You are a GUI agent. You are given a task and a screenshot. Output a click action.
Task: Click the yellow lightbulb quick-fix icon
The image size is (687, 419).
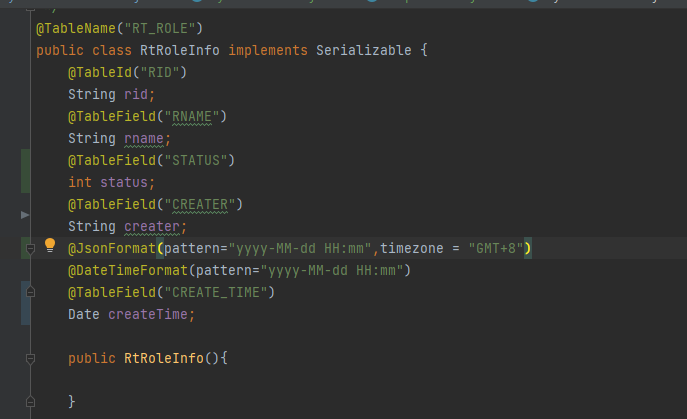pyautogui.click(x=50, y=245)
